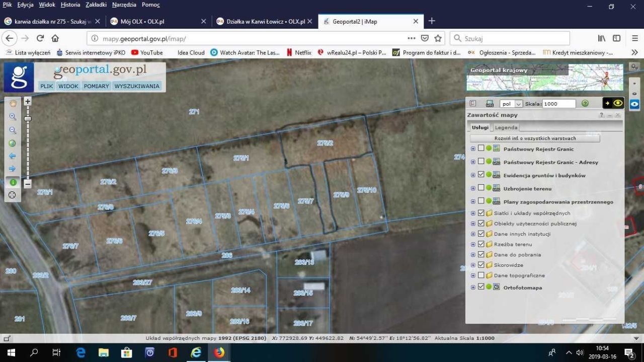The width and height of the screenshot is (644, 362).
Task: Click the zoom slider handle
Action: (x=28, y=119)
